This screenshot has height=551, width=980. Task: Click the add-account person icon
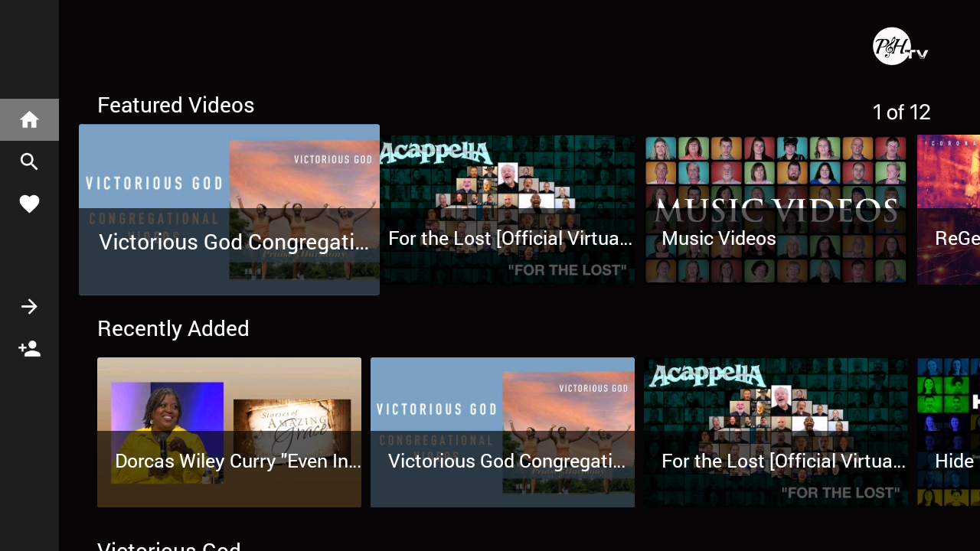(x=29, y=349)
